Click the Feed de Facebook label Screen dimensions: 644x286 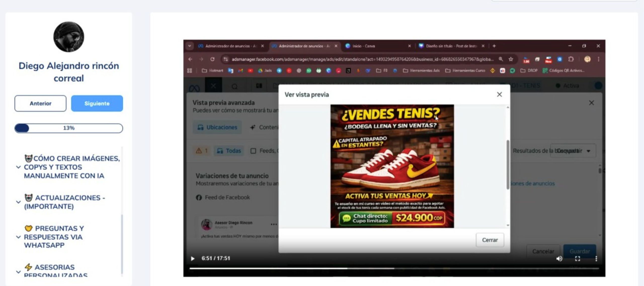pyautogui.click(x=227, y=198)
